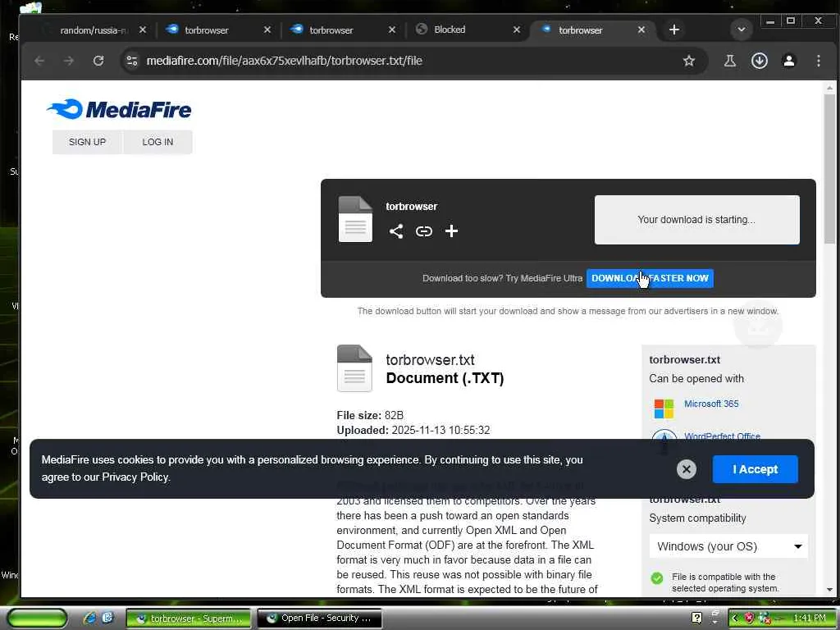Screen dimensions: 840x630
Task: Click the address bar URL
Action: [285, 61]
